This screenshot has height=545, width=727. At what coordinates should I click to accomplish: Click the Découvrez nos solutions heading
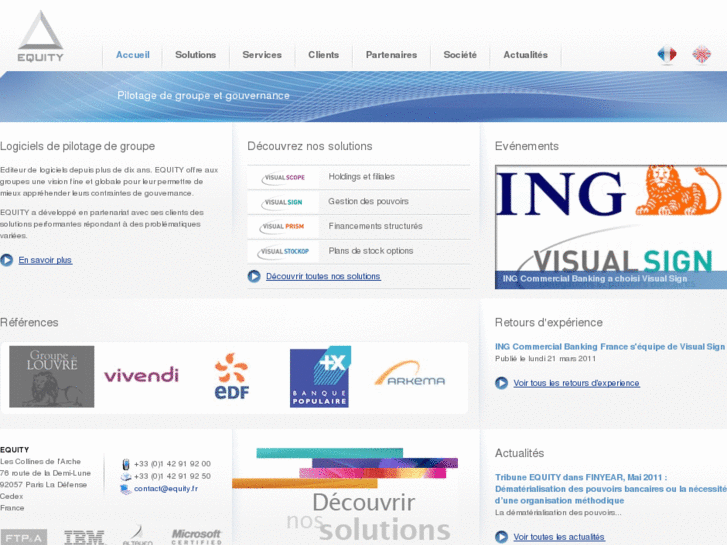(310, 146)
